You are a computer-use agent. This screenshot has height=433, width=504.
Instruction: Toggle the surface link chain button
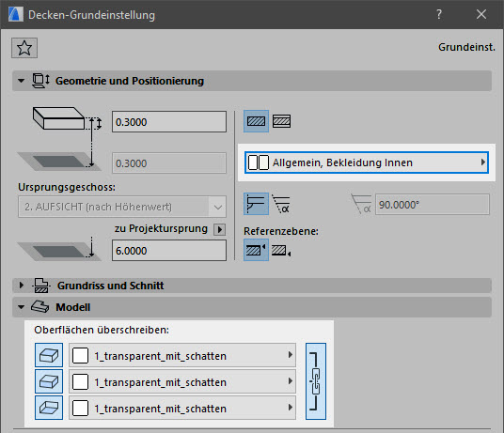(x=316, y=381)
